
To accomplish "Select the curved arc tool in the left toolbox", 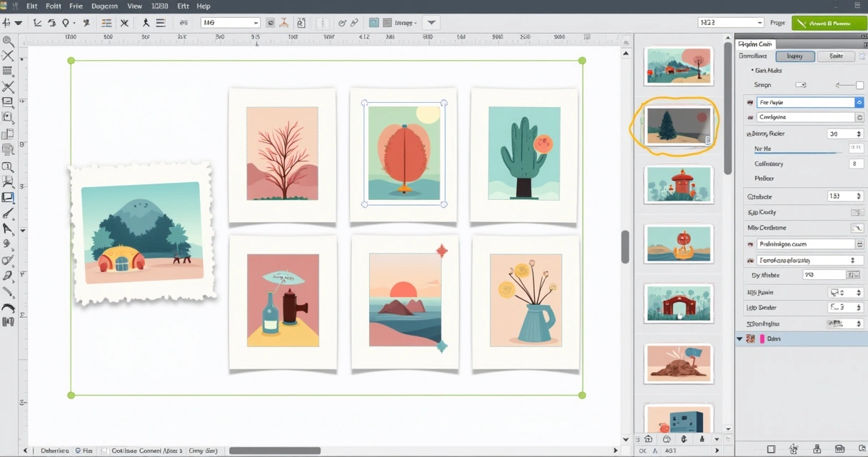I will 8,308.
